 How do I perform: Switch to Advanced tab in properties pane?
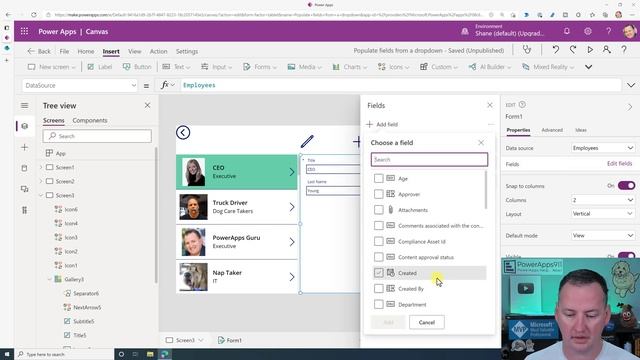pyautogui.click(x=552, y=130)
